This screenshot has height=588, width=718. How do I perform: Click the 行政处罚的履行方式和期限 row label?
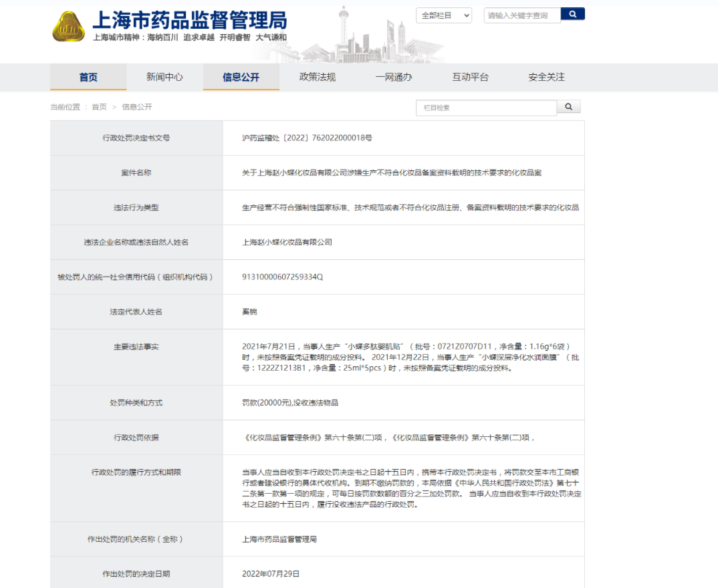[x=136, y=472]
